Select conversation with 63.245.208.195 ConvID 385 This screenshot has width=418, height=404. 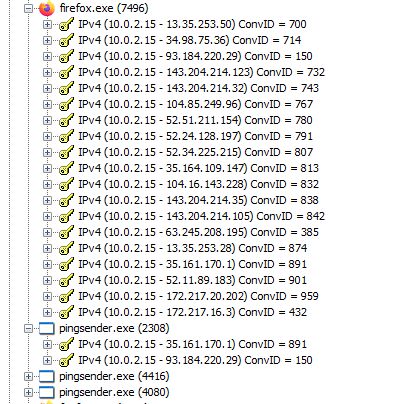point(199,232)
